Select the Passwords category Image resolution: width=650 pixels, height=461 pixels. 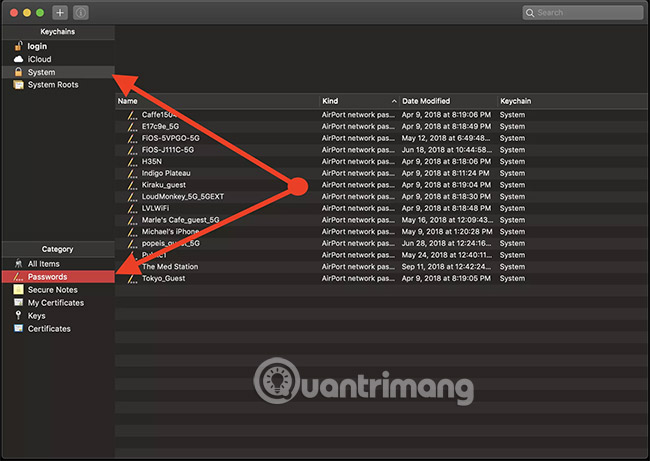coord(47,276)
